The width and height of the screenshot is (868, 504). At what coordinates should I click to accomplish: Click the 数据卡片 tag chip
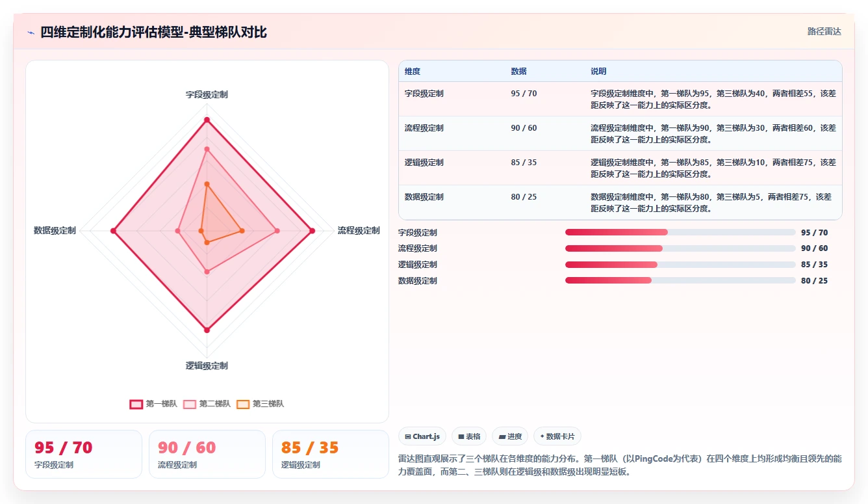[557, 436]
